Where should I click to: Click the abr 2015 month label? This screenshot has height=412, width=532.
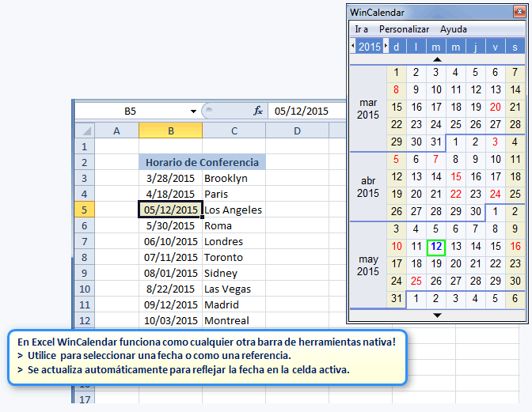368,187
